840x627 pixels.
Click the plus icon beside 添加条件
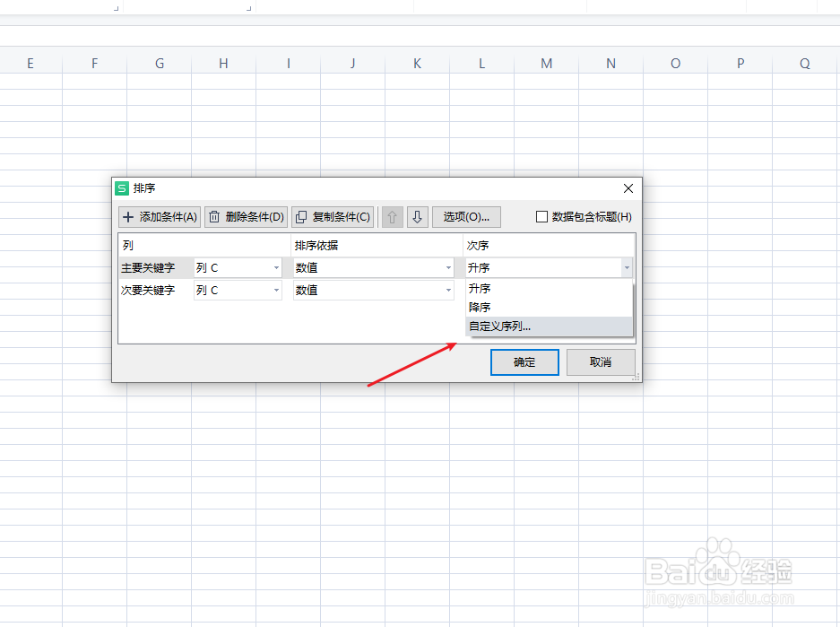pos(127,216)
